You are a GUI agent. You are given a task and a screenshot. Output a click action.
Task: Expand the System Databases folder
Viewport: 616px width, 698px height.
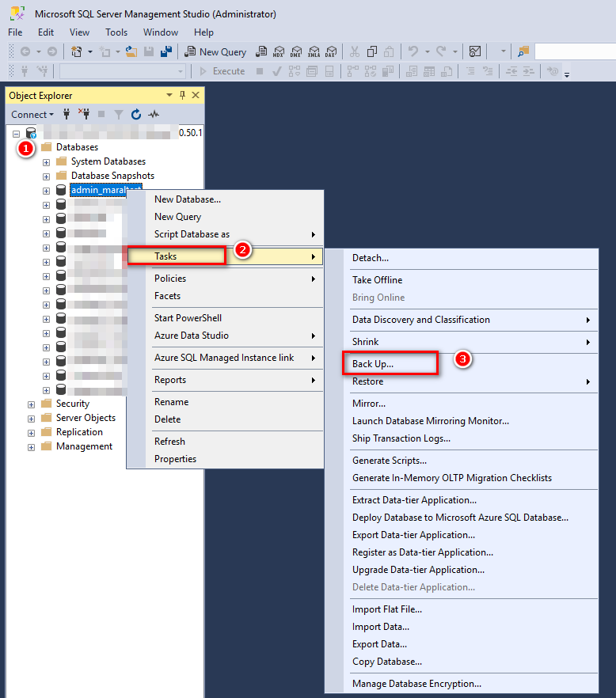(47, 162)
